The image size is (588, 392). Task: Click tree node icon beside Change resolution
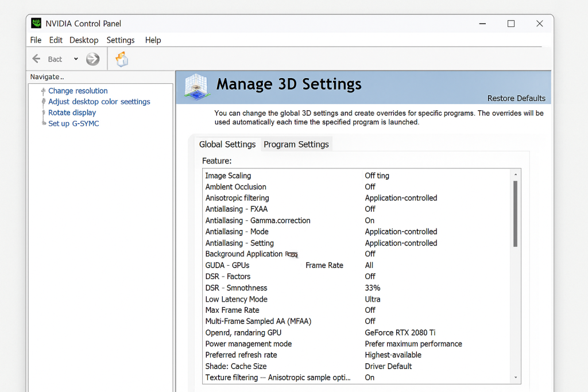click(x=44, y=91)
